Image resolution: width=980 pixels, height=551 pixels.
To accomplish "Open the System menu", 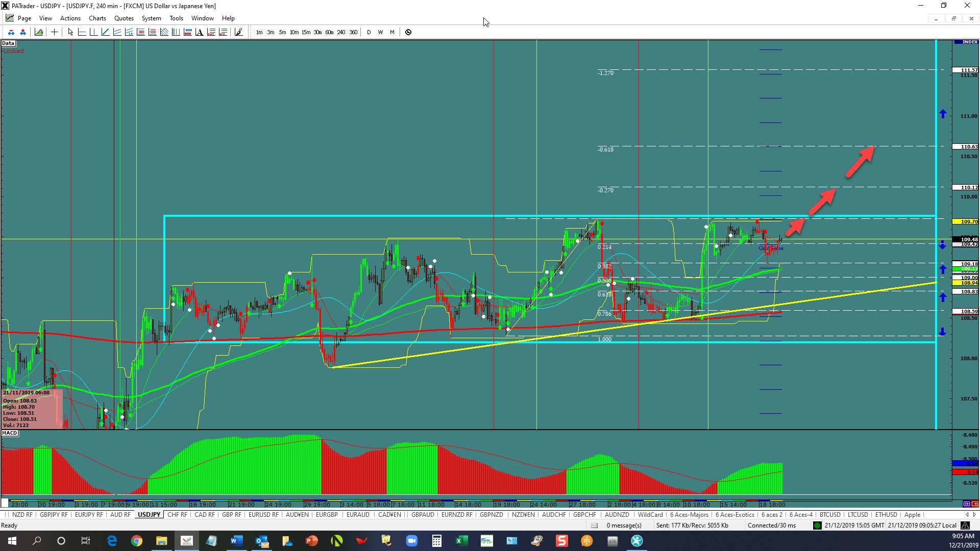I will [x=151, y=18].
